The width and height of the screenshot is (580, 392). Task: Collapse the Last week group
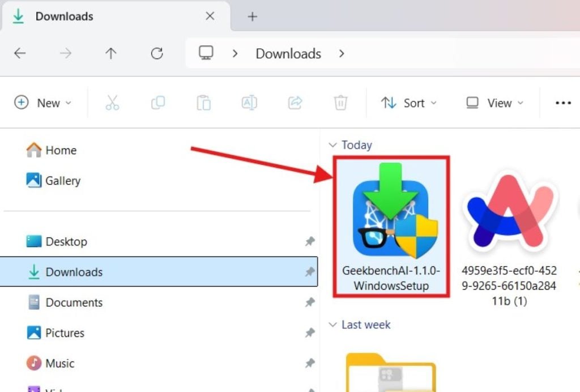click(x=332, y=325)
